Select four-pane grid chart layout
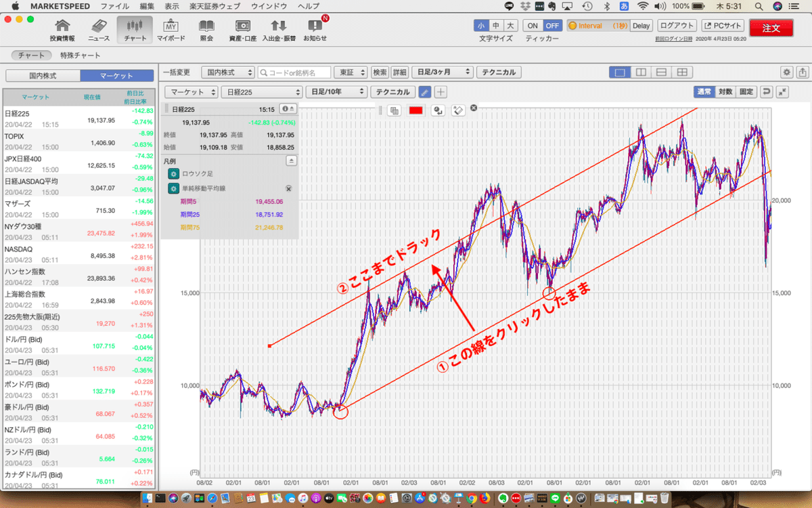Screen dimensions: 812x508 [x=683, y=72]
